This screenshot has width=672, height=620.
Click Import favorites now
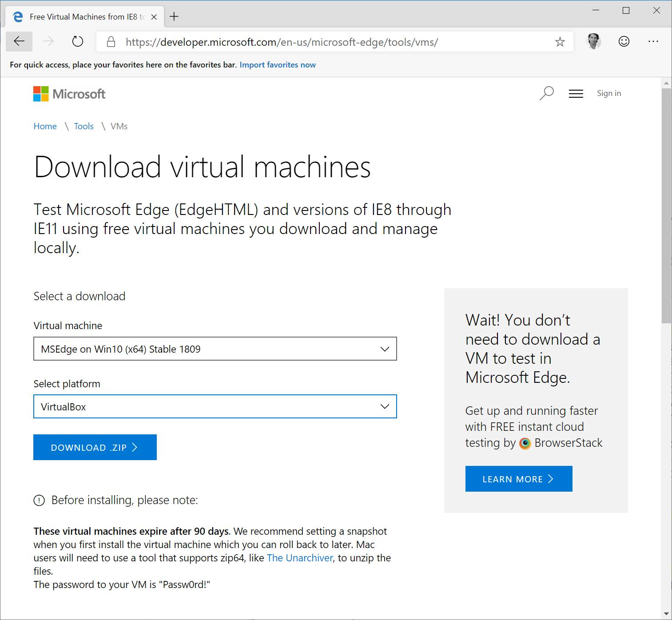[x=278, y=64]
